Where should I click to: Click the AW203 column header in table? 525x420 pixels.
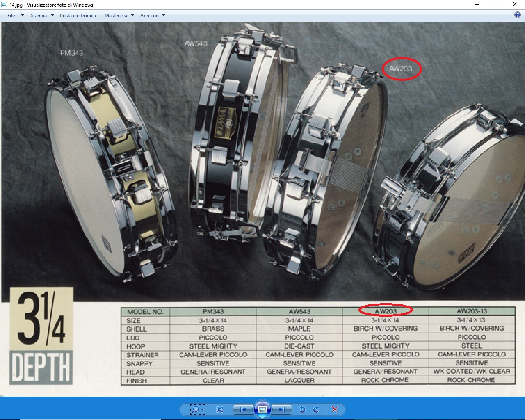[x=386, y=311]
